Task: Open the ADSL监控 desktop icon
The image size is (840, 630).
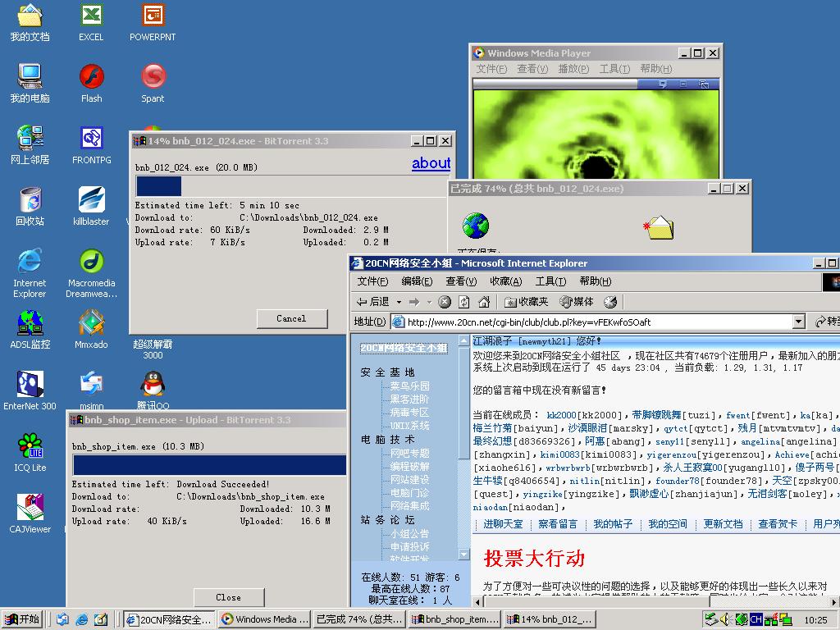Action: coord(30,330)
